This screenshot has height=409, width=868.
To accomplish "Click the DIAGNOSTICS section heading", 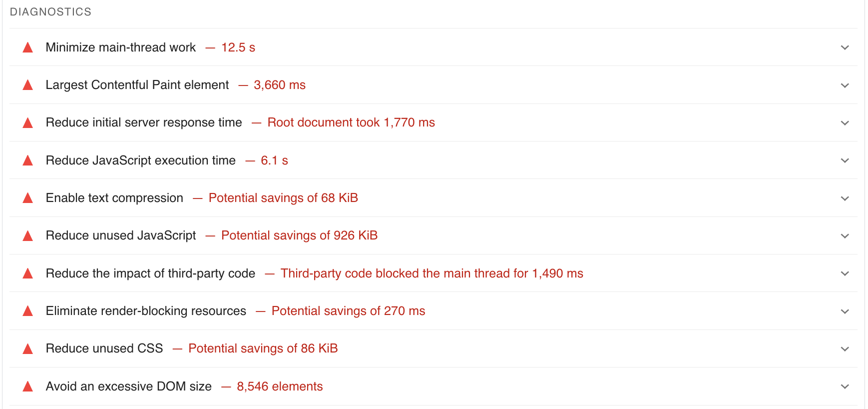I will 50,11.
